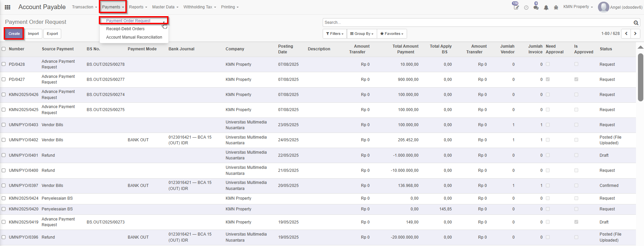Click the vertical scrollbar thumb
Viewport: 644px width, 246px height.
(641, 77)
